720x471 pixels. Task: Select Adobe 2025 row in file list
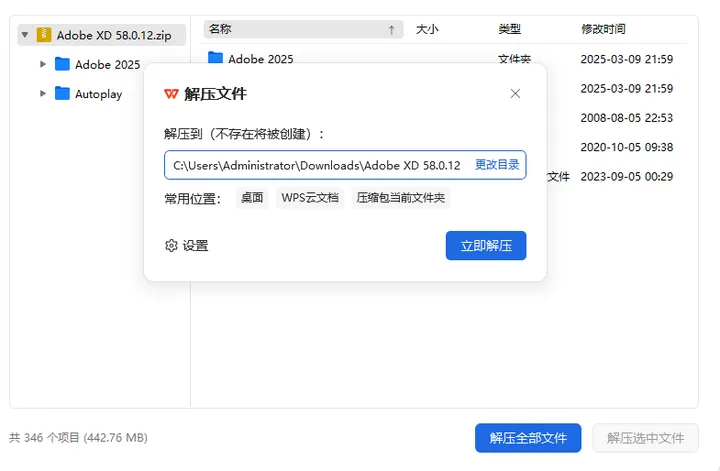pyautogui.click(x=444, y=59)
